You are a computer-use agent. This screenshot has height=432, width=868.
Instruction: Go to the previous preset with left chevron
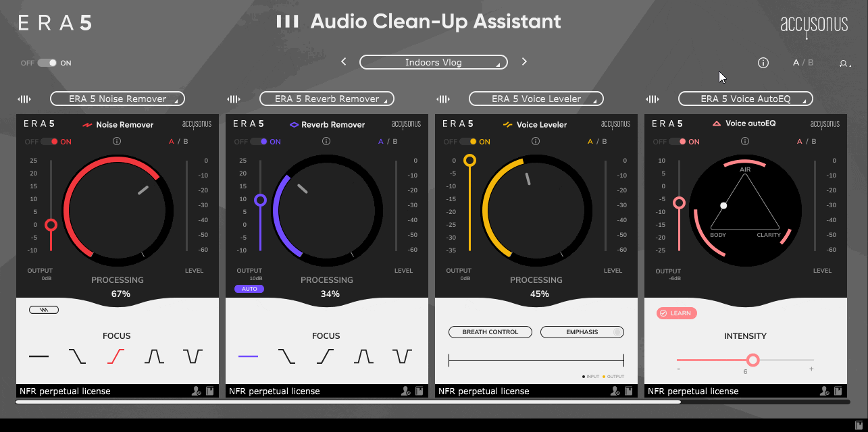click(x=344, y=61)
